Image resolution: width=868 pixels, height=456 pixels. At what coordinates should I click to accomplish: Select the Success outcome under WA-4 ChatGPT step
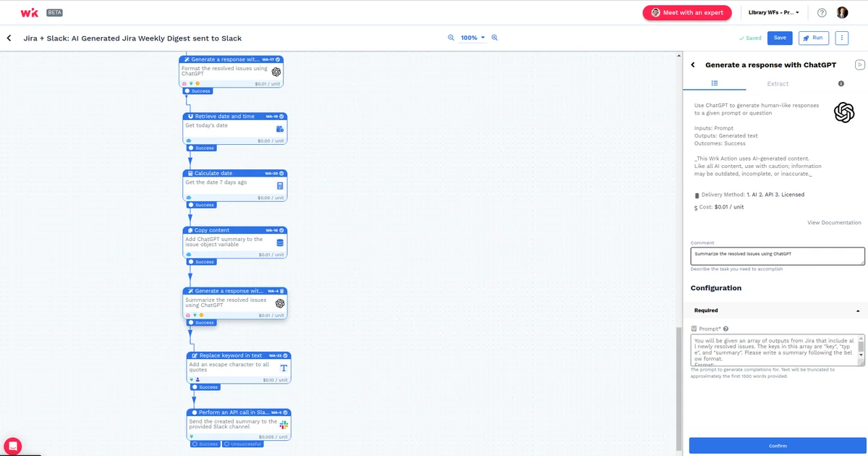point(200,323)
